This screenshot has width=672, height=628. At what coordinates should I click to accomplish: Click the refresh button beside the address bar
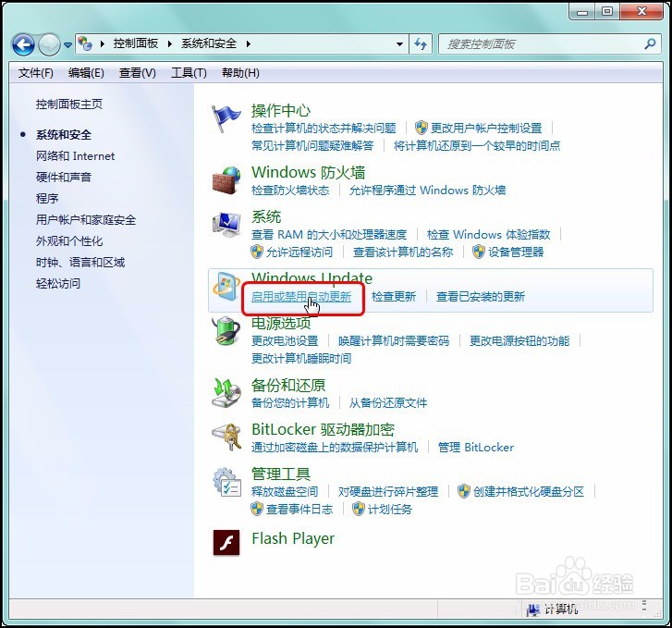click(x=421, y=43)
